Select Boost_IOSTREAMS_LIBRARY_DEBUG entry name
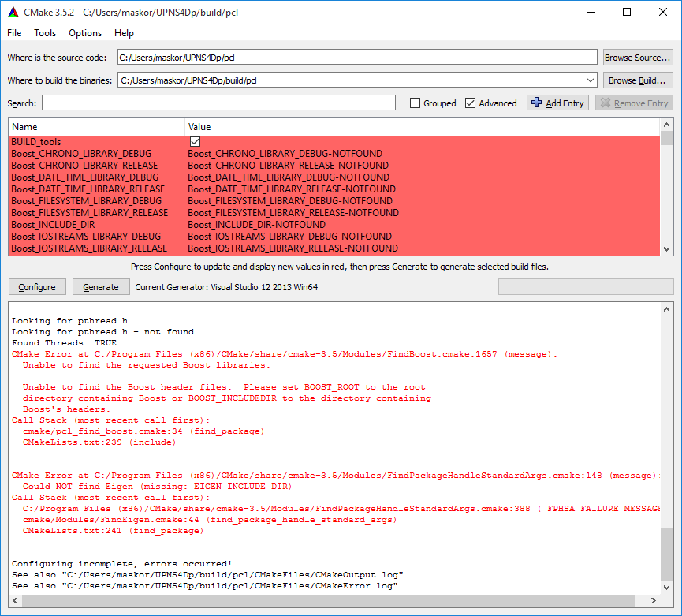 pos(86,236)
